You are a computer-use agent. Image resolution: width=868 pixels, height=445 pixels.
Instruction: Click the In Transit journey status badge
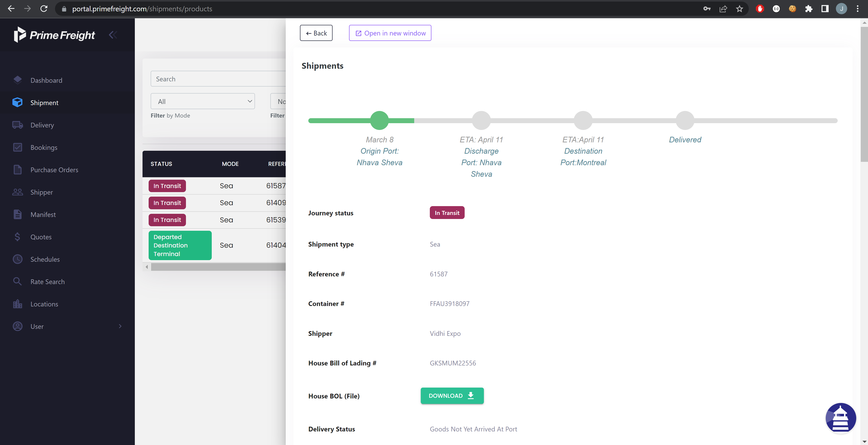coord(447,213)
